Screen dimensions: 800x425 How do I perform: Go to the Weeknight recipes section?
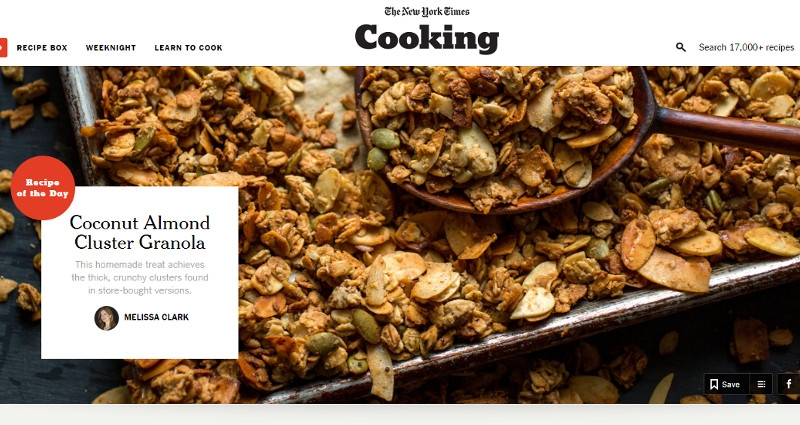click(111, 47)
